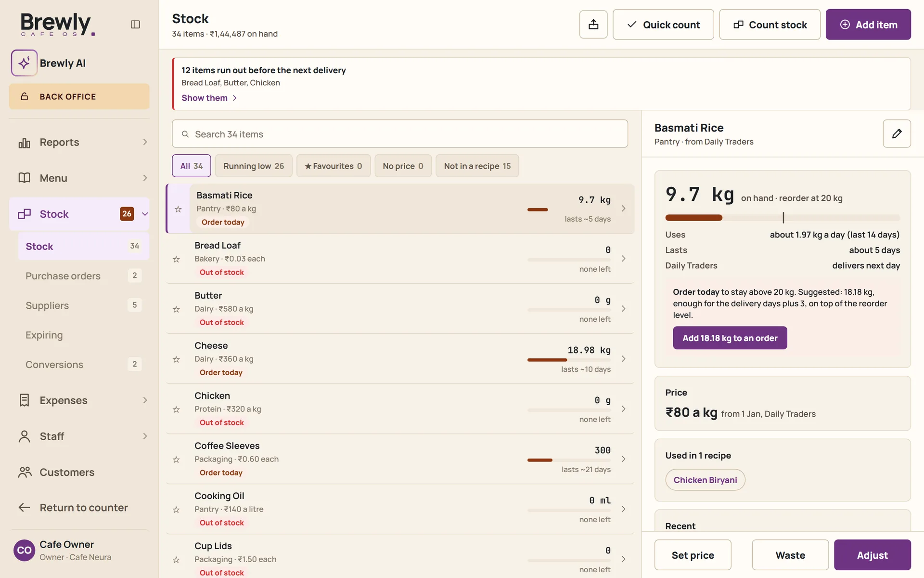
Task: Expand the Expenses section chevron
Action: [145, 400]
